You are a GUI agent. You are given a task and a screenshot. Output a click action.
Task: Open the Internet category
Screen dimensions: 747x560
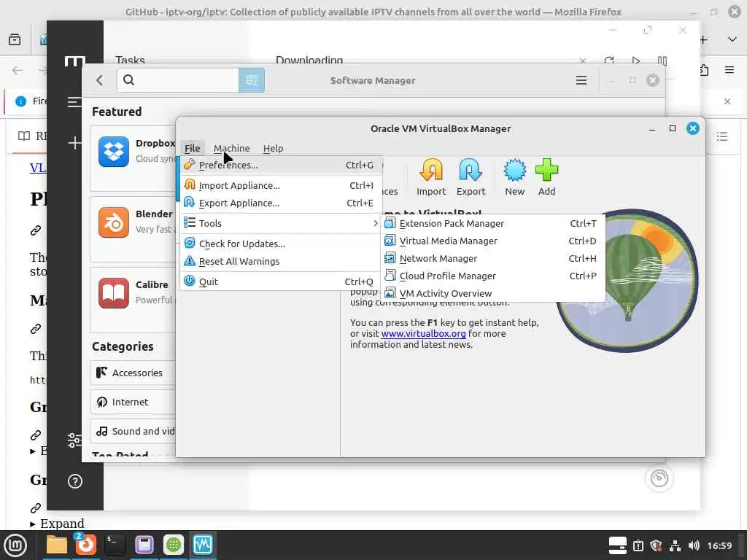pos(133,402)
